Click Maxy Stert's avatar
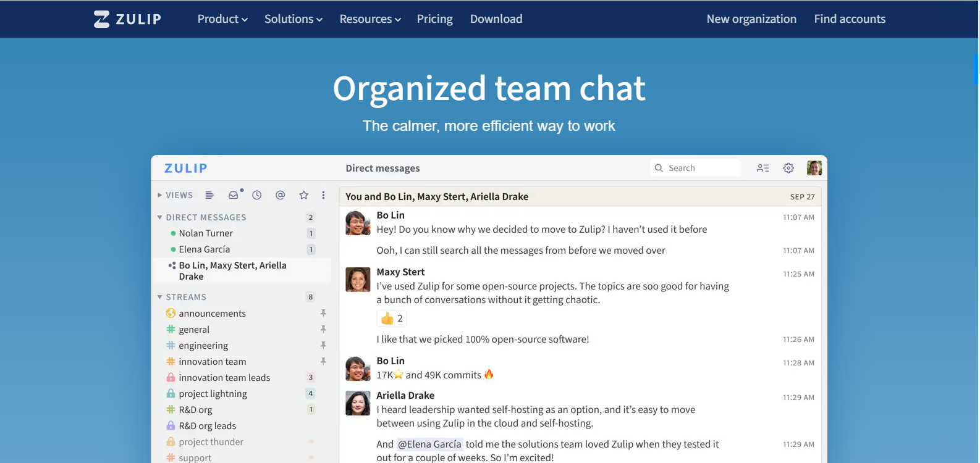Viewport: 980px width, 463px height. click(358, 280)
